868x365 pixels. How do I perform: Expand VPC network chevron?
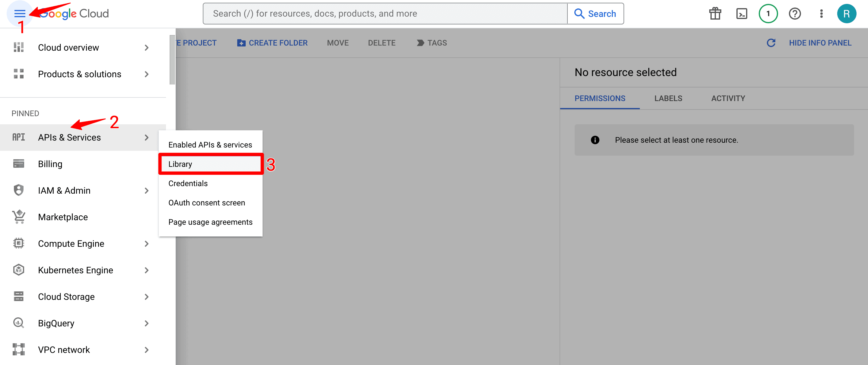(x=147, y=350)
